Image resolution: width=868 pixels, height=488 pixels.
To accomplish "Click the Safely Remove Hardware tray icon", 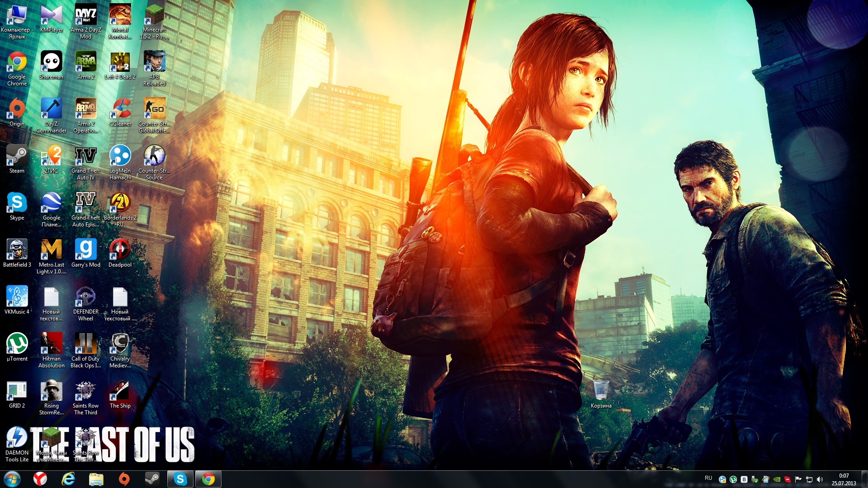I will [x=755, y=479].
